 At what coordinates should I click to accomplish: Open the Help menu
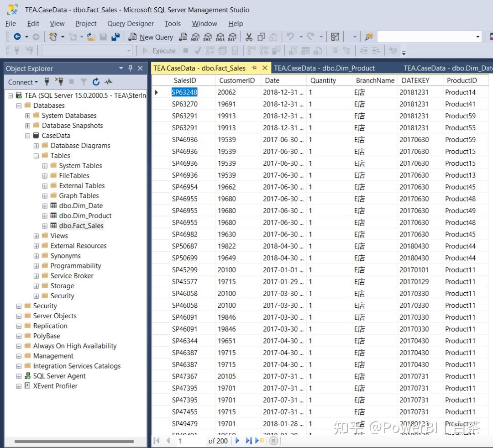point(236,24)
